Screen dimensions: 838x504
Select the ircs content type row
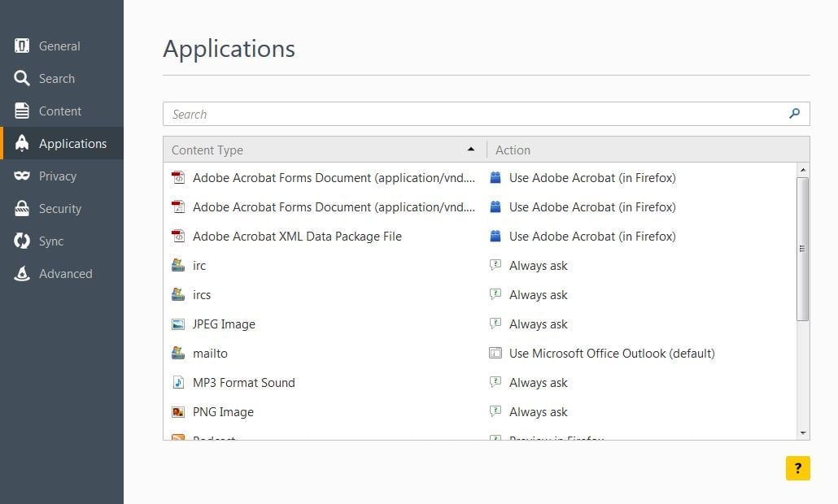tap(480, 295)
